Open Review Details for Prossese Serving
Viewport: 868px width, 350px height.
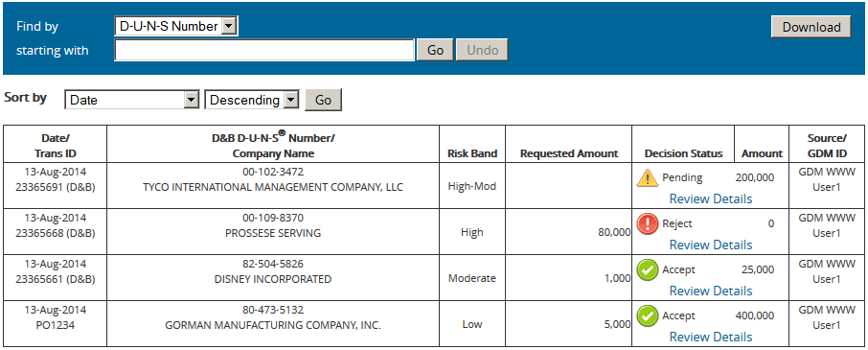711,245
